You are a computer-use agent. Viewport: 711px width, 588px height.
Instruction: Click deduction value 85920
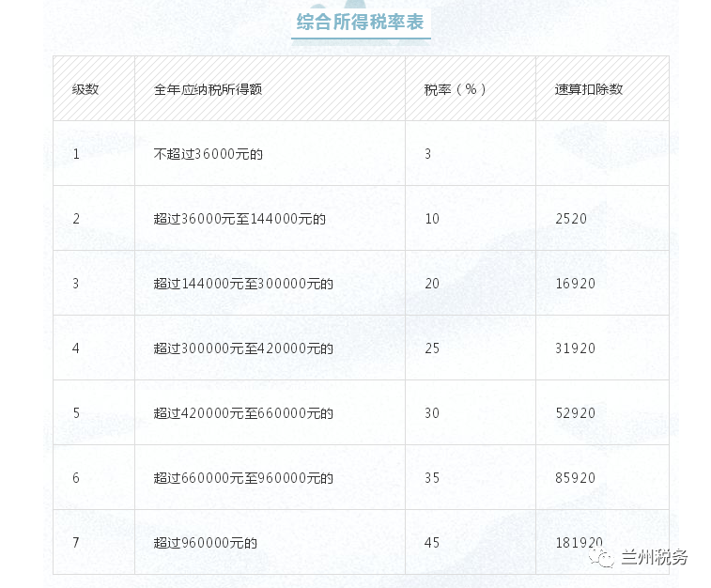[576, 478]
